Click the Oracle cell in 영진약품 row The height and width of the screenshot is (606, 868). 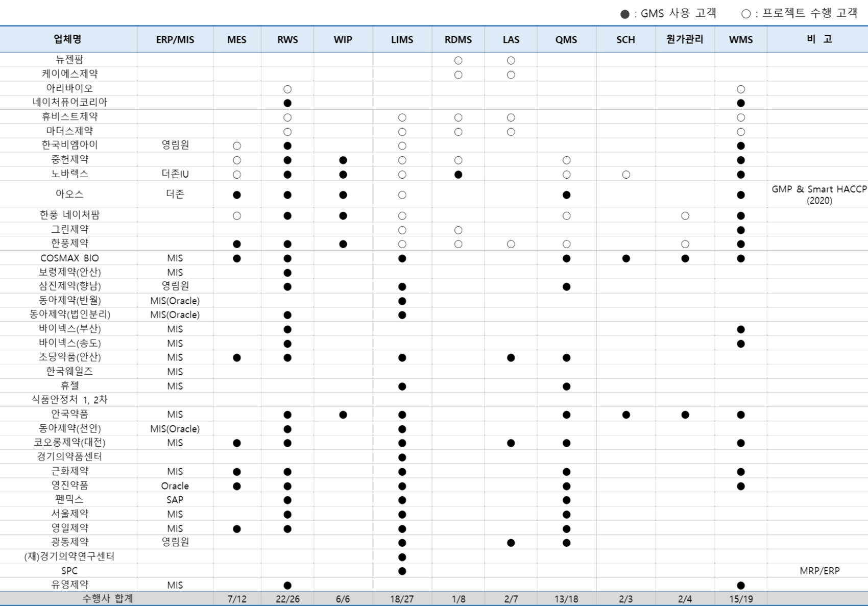point(175,486)
